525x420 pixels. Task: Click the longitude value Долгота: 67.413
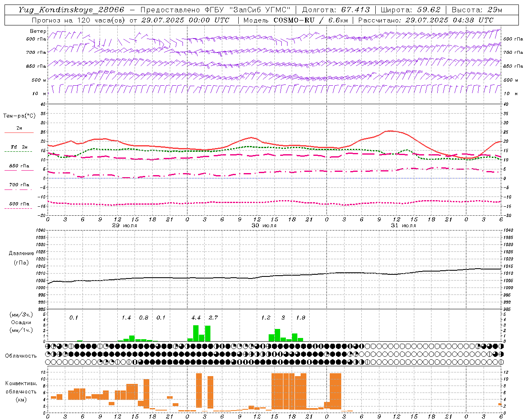(336, 10)
